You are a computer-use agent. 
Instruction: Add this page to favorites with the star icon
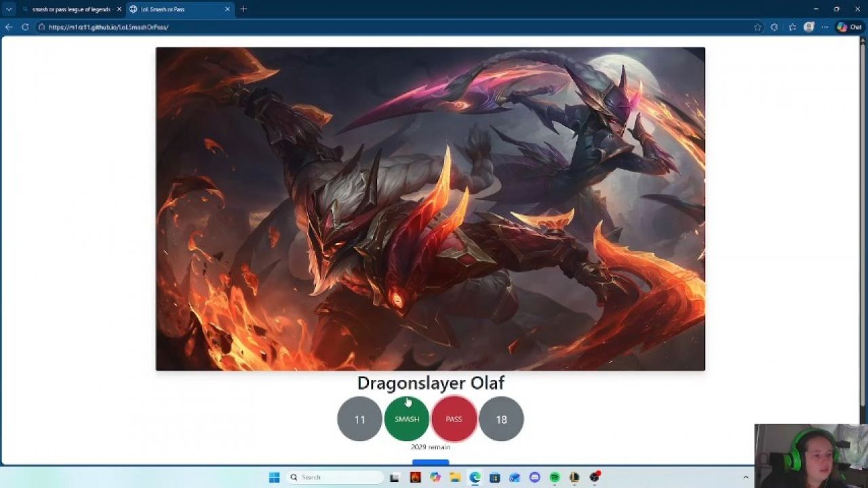coord(758,27)
